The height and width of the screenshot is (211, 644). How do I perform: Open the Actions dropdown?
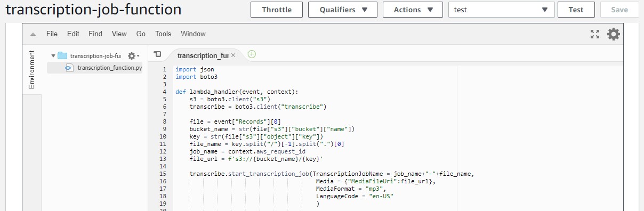pos(413,10)
